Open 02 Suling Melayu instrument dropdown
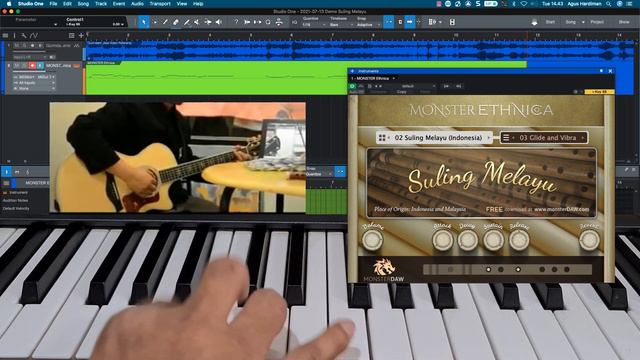 click(x=438, y=138)
